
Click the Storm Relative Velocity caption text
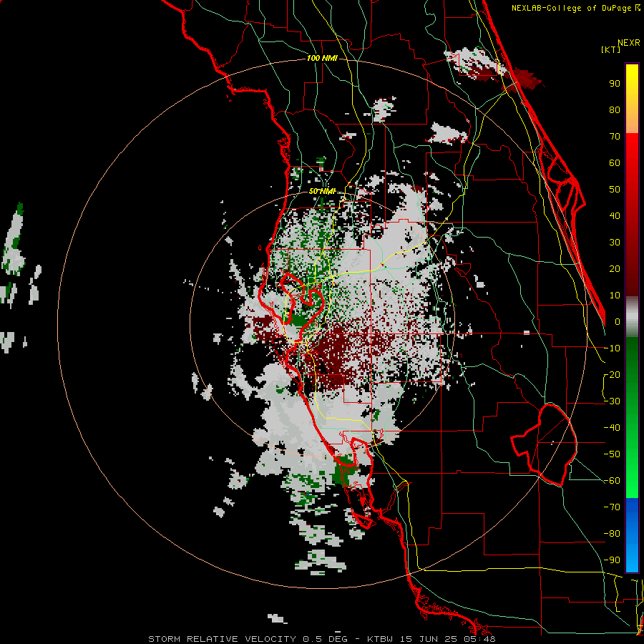(x=321, y=639)
